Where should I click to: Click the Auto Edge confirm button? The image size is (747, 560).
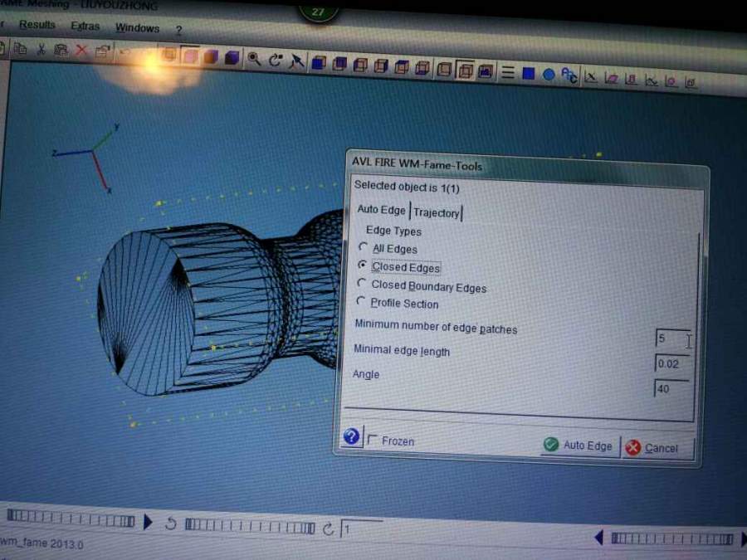point(579,446)
